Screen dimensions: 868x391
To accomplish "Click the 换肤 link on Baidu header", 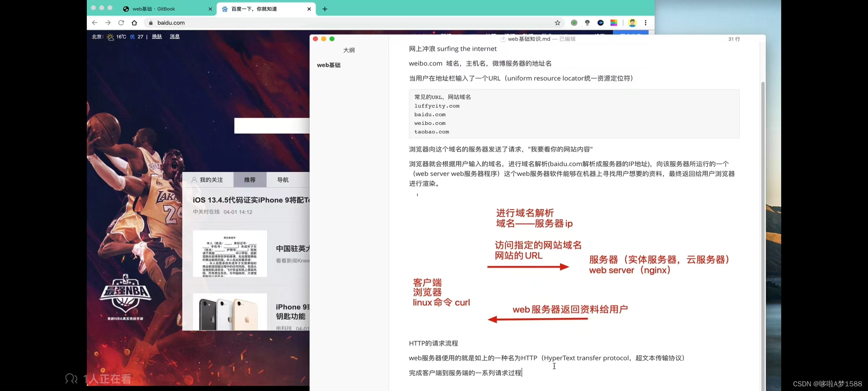I will (x=157, y=37).
